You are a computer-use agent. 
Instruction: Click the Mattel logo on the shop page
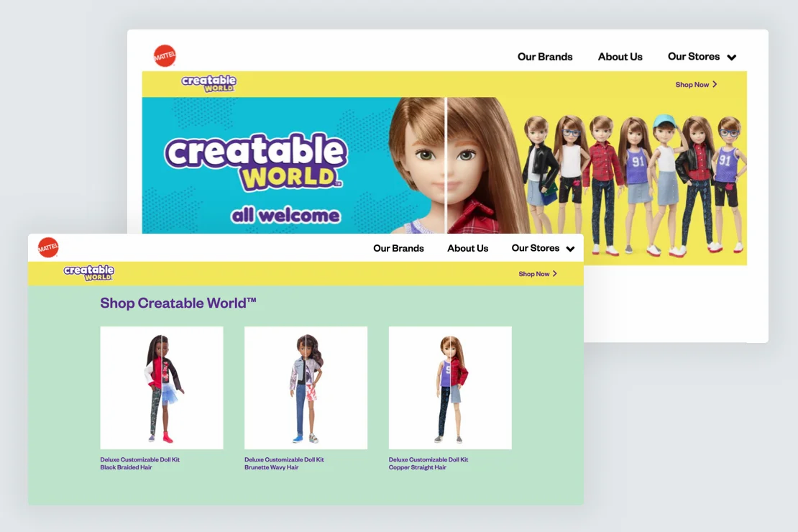pyautogui.click(x=47, y=247)
